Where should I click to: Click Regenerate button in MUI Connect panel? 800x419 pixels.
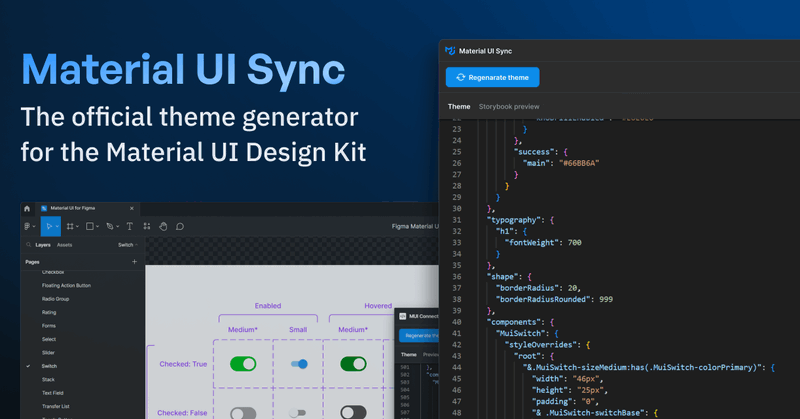(418, 336)
